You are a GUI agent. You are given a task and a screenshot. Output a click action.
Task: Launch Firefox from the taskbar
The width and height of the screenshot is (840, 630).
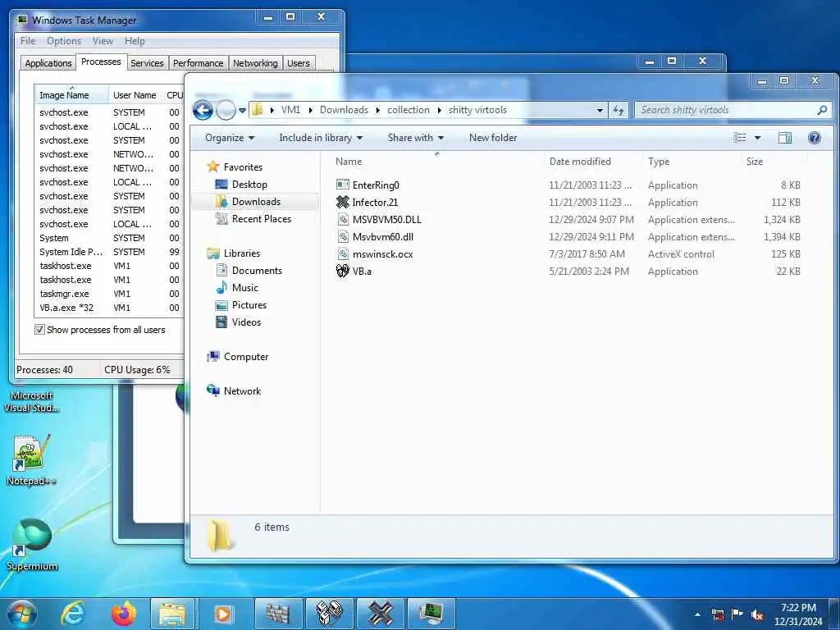124,614
